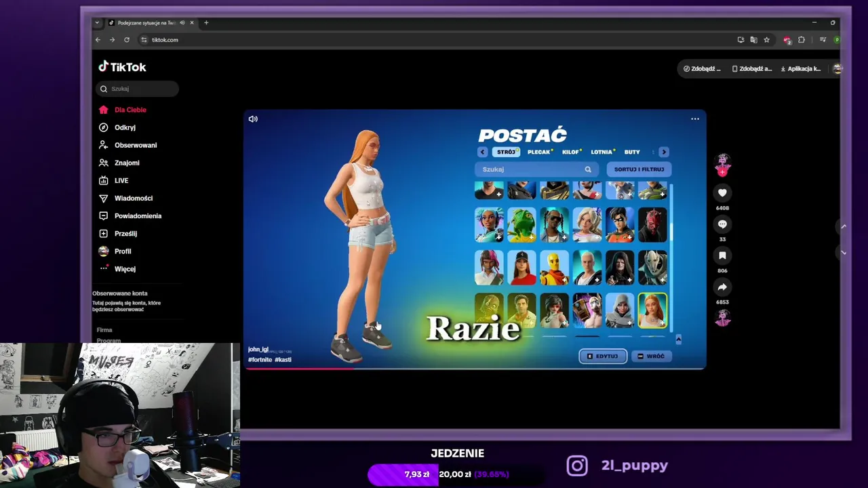Screen dimensions: 868x488
Task: Click EDYTUJ button
Action: [x=603, y=356]
